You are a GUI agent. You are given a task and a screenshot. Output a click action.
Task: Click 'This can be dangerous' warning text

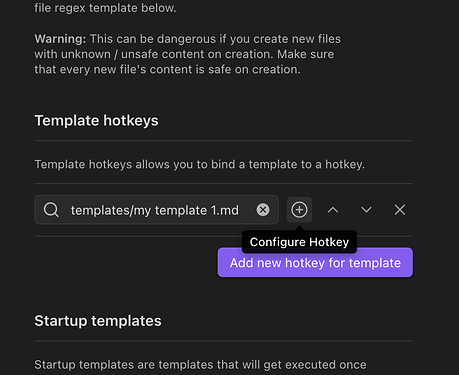(153, 39)
